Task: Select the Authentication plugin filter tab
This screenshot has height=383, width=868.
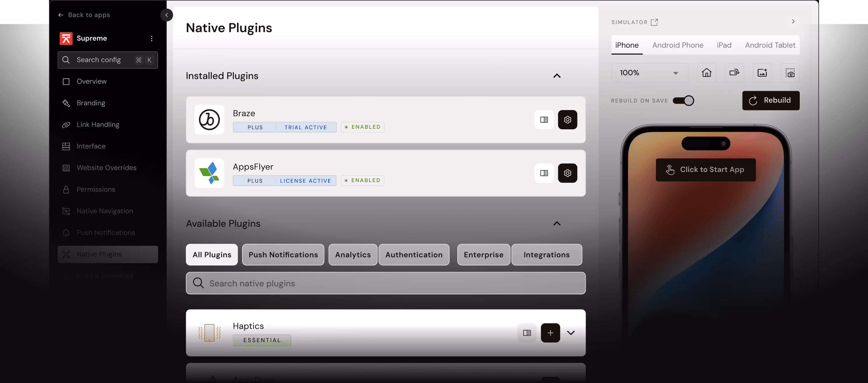Action: coord(414,255)
